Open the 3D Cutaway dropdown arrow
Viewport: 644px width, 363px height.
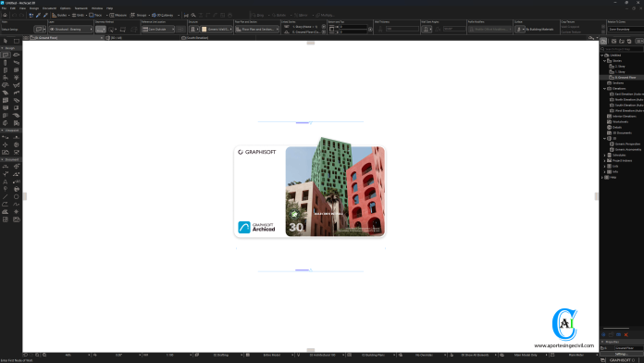pyautogui.click(x=179, y=15)
